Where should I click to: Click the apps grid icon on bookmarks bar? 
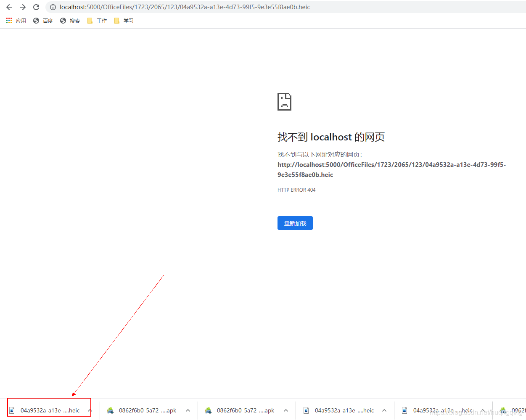tap(9, 21)
